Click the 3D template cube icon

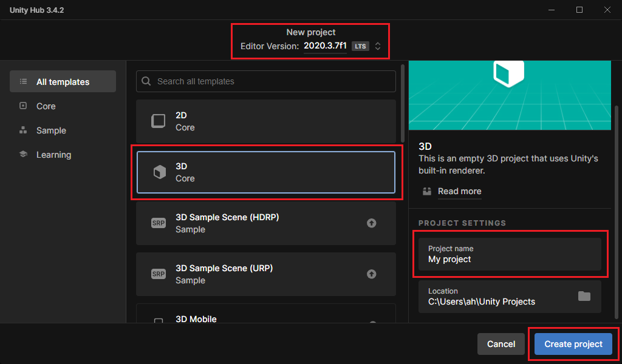coord(160,172)
